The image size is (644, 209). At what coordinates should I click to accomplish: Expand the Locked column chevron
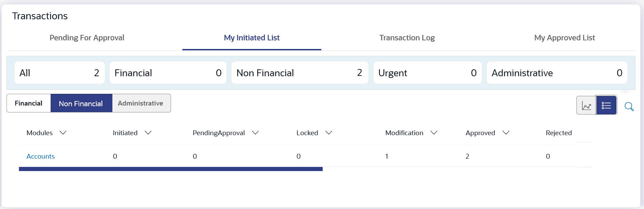click(329, 133)
